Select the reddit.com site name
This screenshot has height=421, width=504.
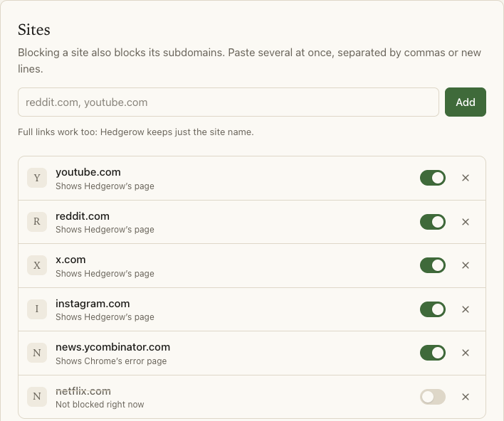(83, 216)
